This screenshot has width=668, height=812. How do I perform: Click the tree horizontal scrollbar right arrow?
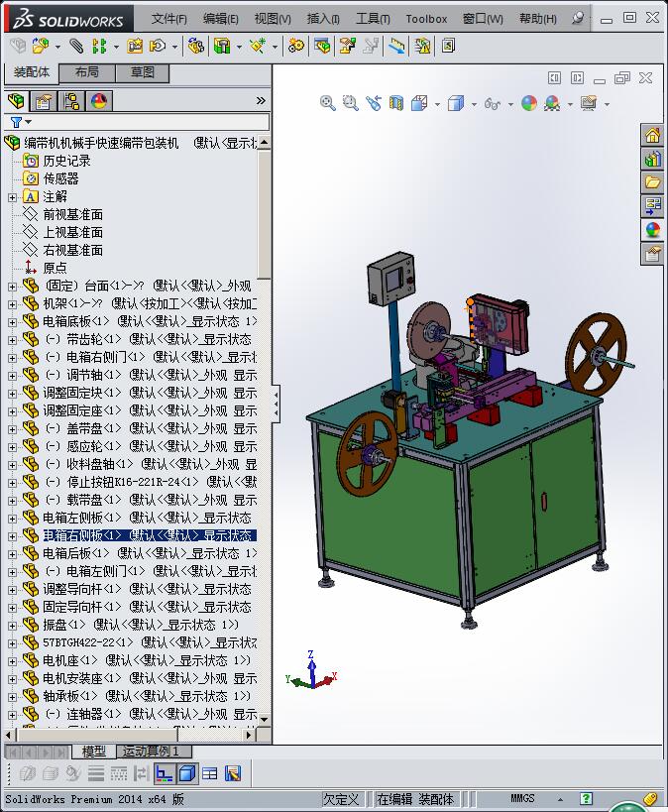[x=249, y=735]
